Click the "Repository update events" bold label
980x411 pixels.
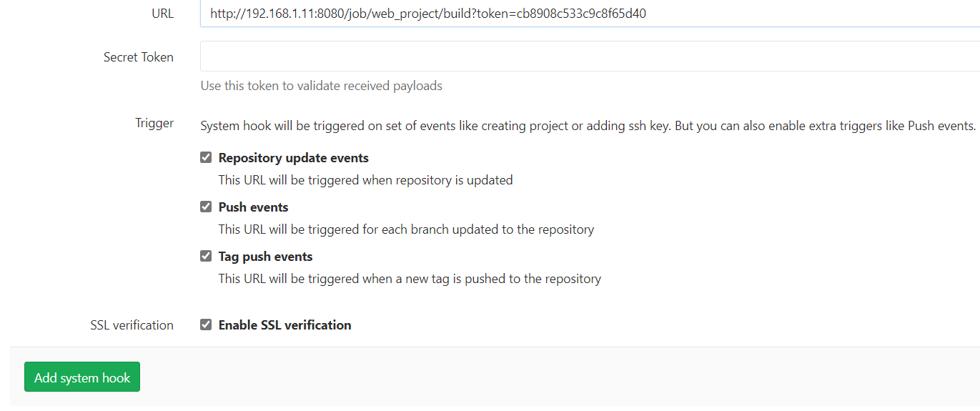[294, 158]
